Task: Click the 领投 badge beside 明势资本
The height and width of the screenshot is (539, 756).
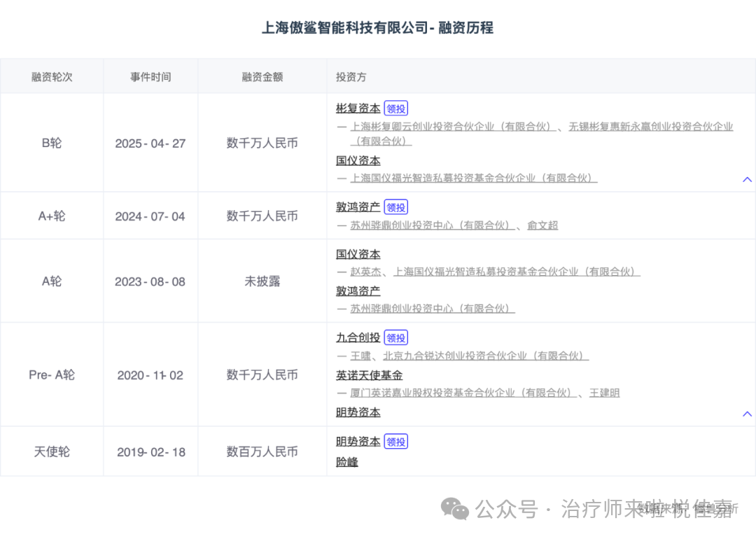Action: 395,441
